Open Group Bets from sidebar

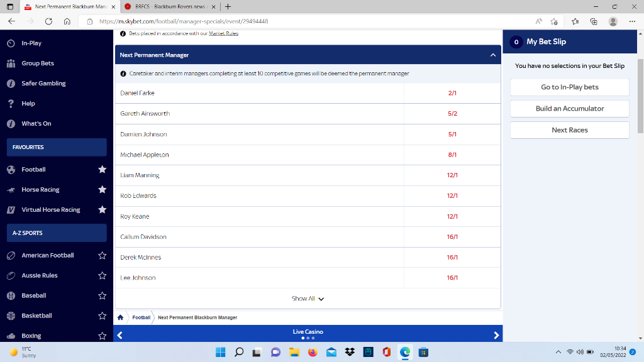tap(37, 63)
